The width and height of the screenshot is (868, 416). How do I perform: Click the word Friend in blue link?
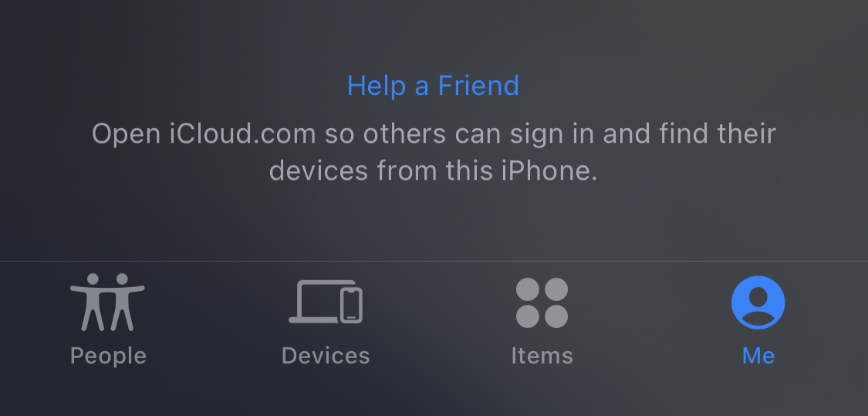point(479,86)
